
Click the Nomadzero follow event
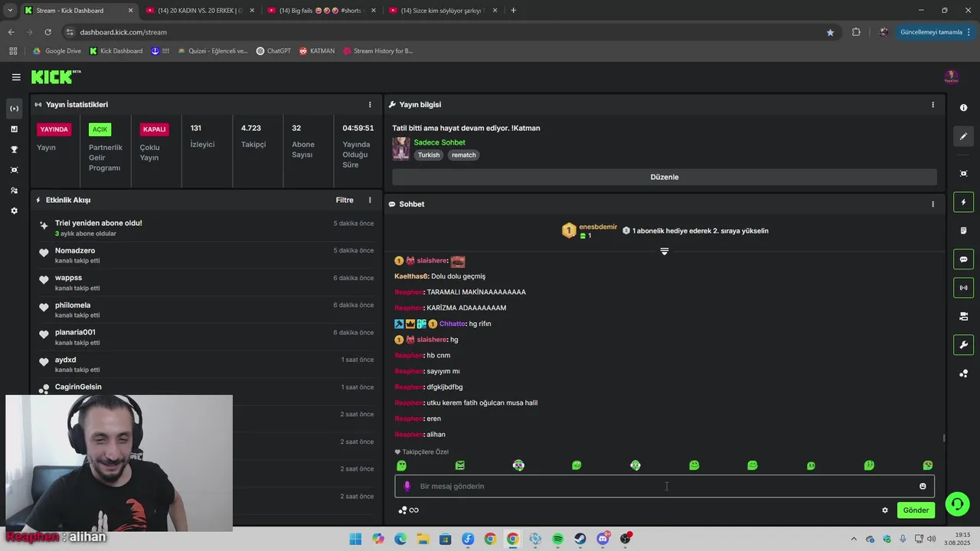[x=207, y=256]
